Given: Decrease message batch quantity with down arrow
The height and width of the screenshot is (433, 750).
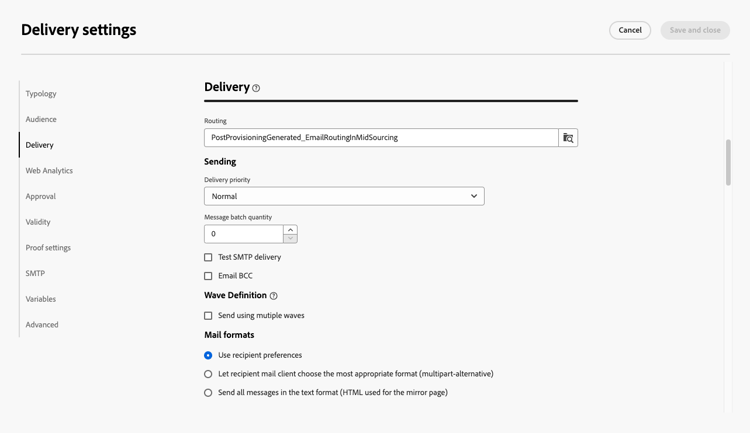Looking at the screenshot, I should tap(290, 239).
